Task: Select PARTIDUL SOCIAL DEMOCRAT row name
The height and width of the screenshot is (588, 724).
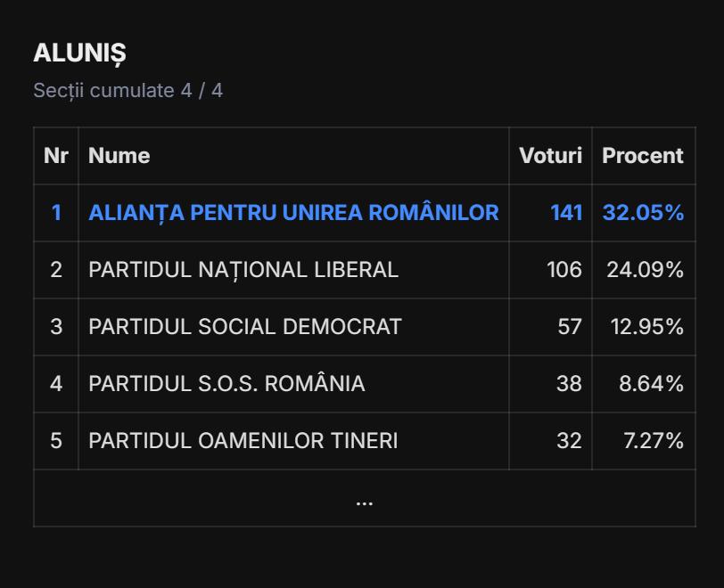Action: click(245, 327)
